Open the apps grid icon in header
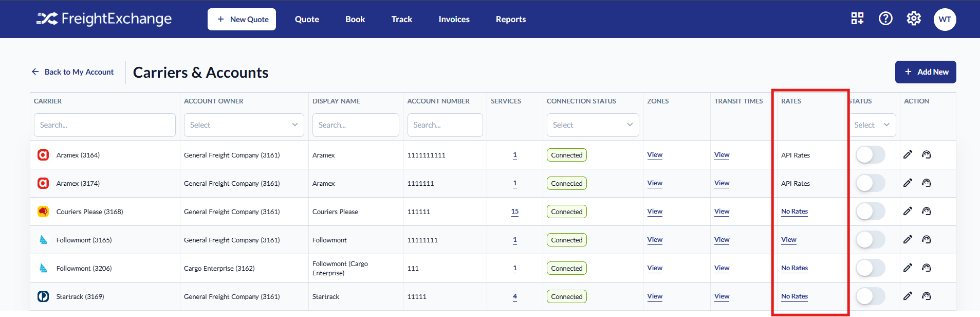This screenshot has height=317, width=980. (x=857, y=19)
